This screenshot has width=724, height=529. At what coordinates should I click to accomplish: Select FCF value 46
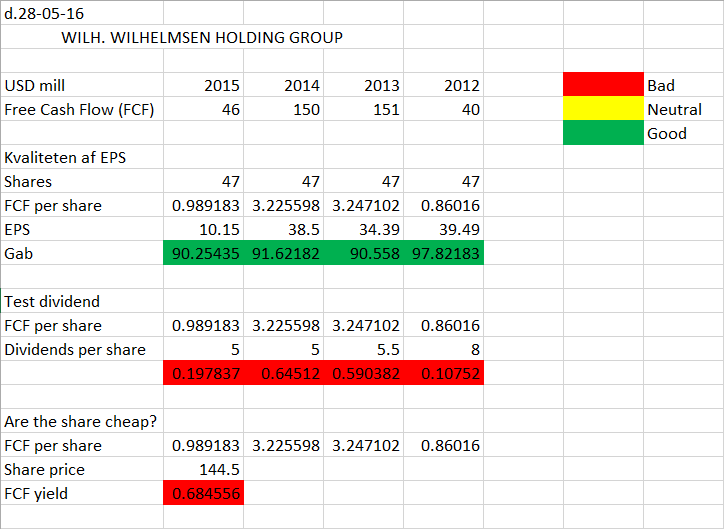tap(230, 109)
